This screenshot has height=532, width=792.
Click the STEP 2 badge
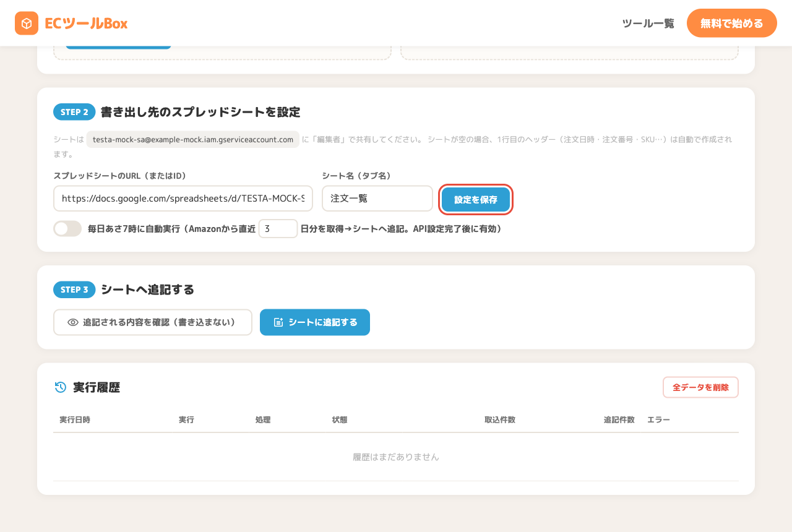[74, 112]
